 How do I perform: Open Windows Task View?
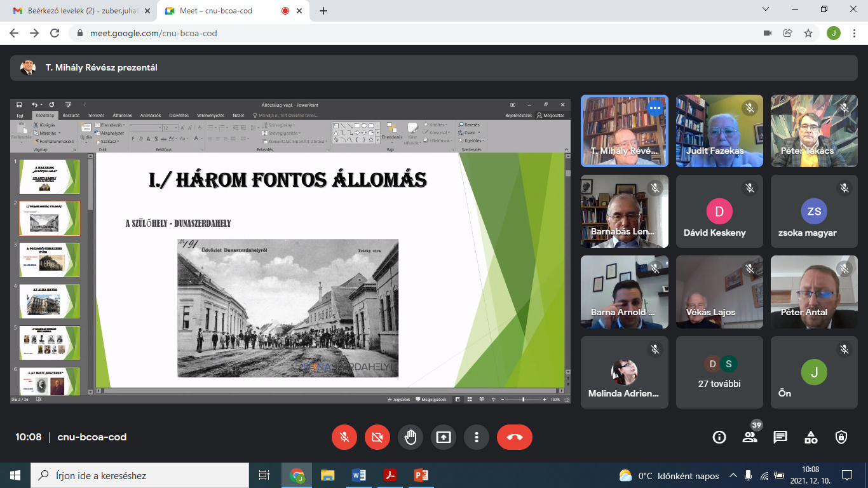coord(264,475)
